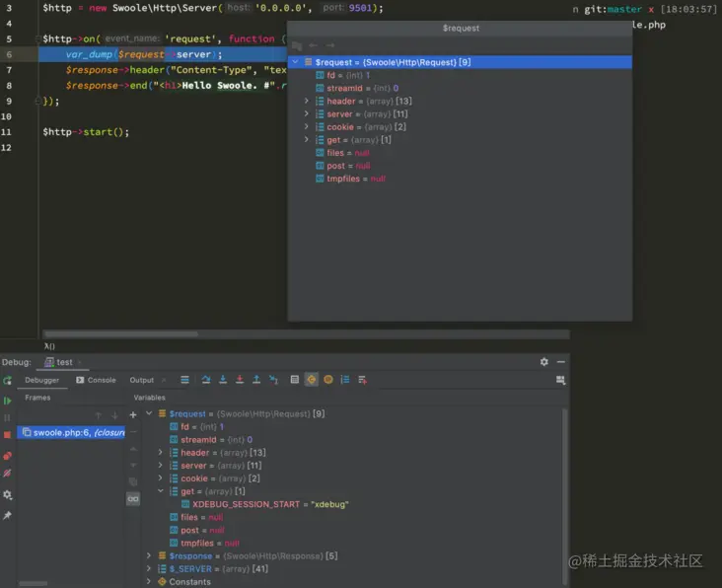Rerun the test debug session

tap(7, 381)
